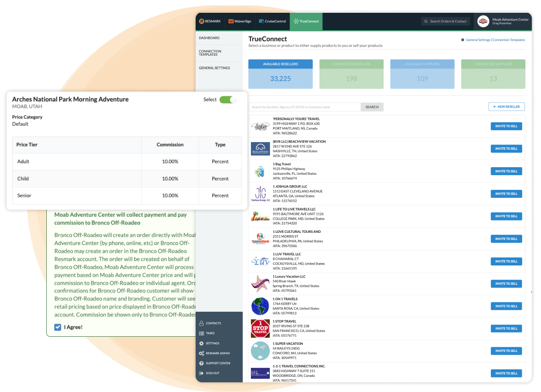541x392 pixels.
Task: Invite 1 Luv Travel LLC to sell
Action: 506,261
